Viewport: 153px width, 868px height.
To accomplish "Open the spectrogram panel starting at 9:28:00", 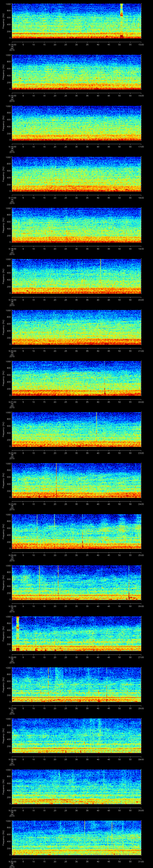I will coord(77,736).
